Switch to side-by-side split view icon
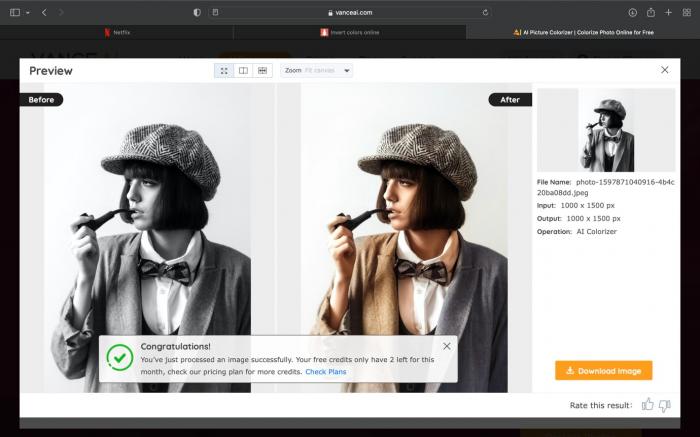 [x=243, y=71]
